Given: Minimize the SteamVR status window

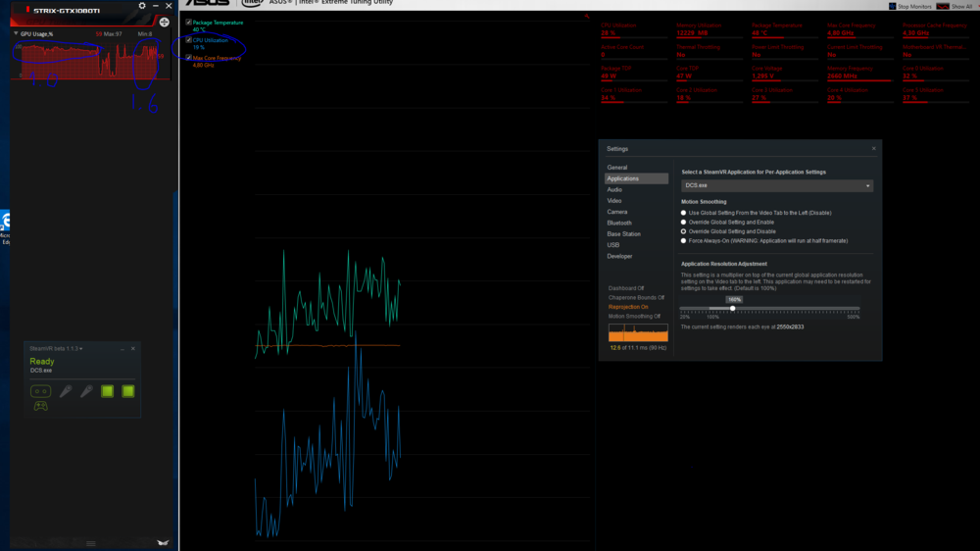Looking at the screenshot, I should pyautogui.click(x=122, y=349).
